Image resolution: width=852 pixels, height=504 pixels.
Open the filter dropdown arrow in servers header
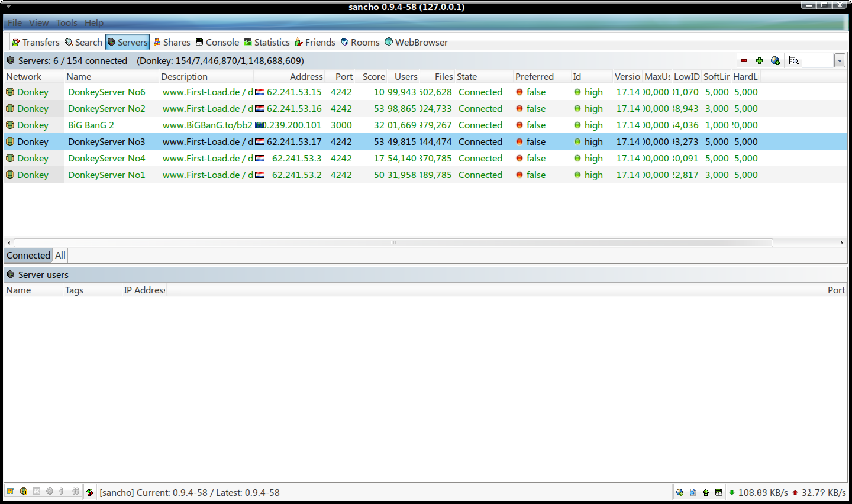pyautogui.click(x=840, y=60)
